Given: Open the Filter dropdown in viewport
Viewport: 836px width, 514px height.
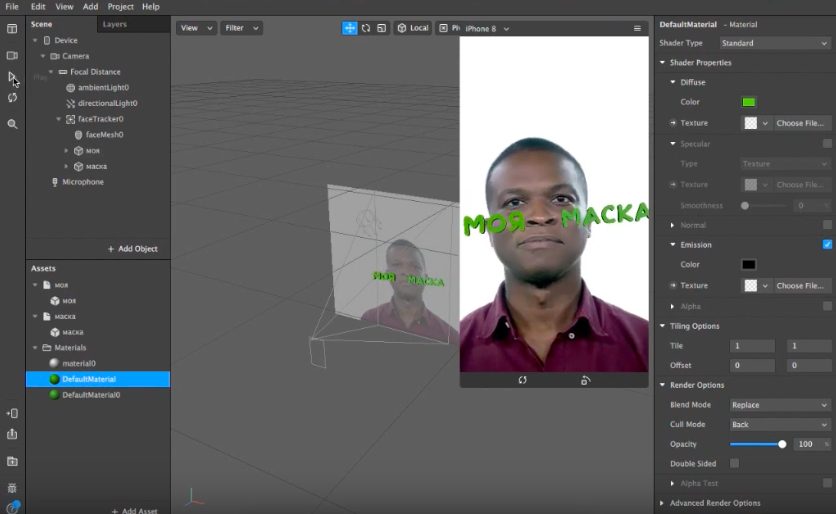Looking at the screenshot, I should [x=242, y=28].
